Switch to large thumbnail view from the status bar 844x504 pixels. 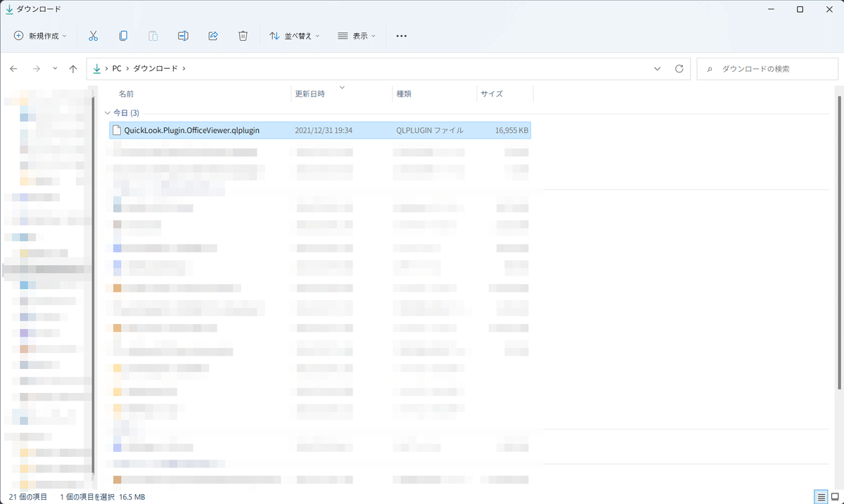coord(834,496)
